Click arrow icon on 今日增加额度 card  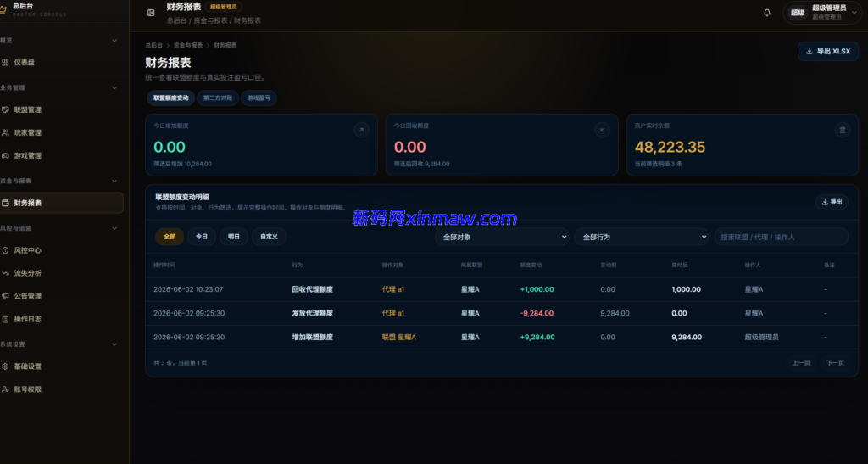click(x=361, y=130)
